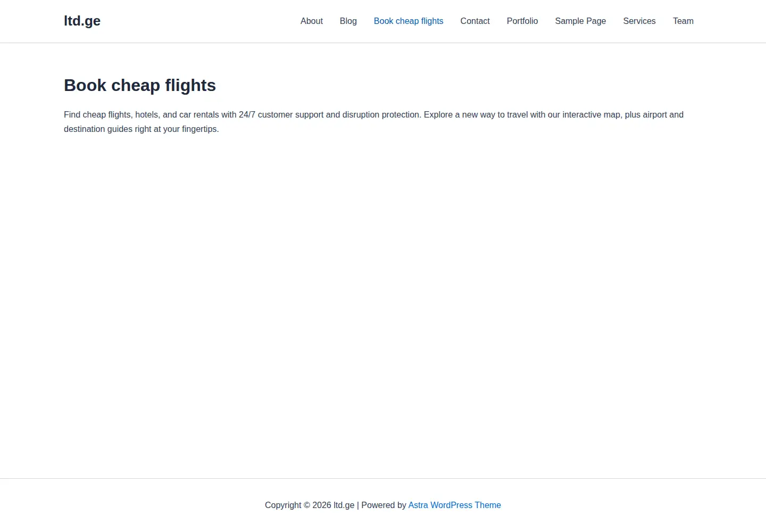Click the ltd.ge site title

pyautogui.click(x=82, y=21)
